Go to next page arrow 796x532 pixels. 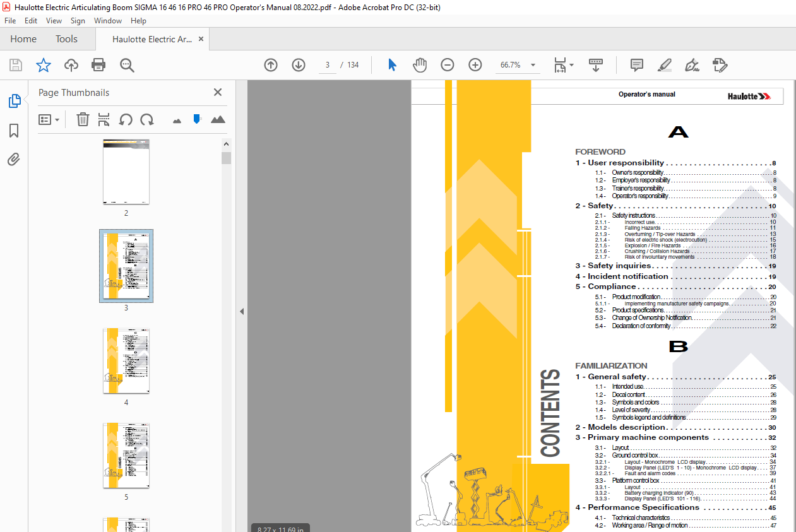coord(299,65)
